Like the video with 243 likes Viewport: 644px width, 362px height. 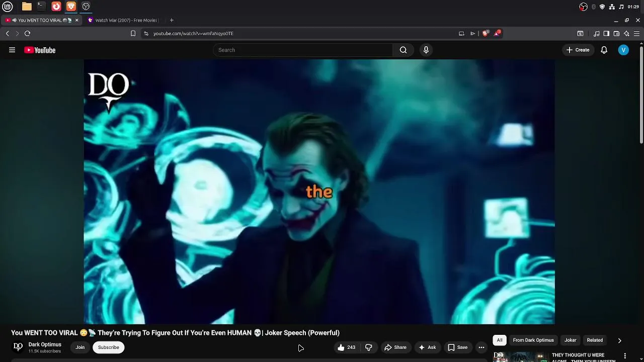pyautogui.click(x=346, y=347)
